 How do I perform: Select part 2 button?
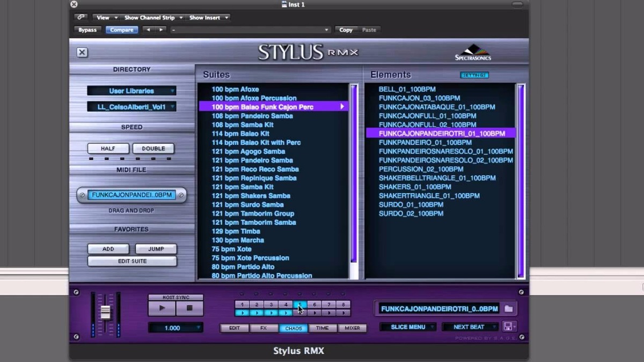(257, 305)
